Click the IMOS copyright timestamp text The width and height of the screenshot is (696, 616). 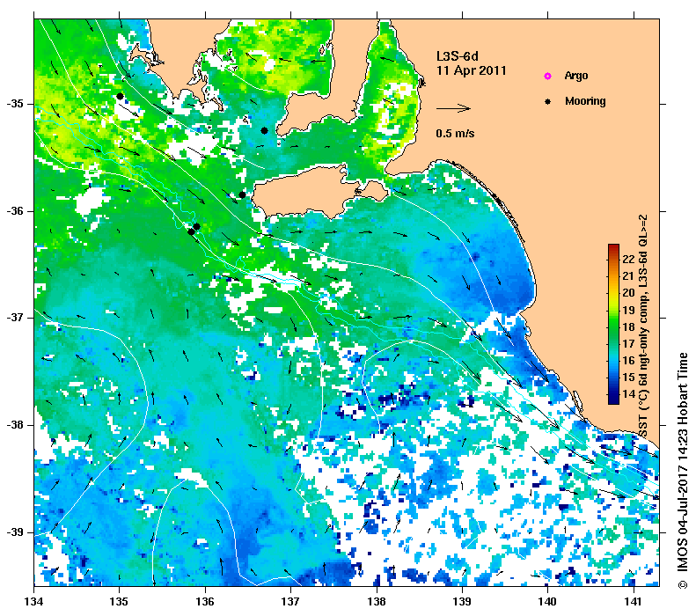pyautogui.click(x=683, y=471)
